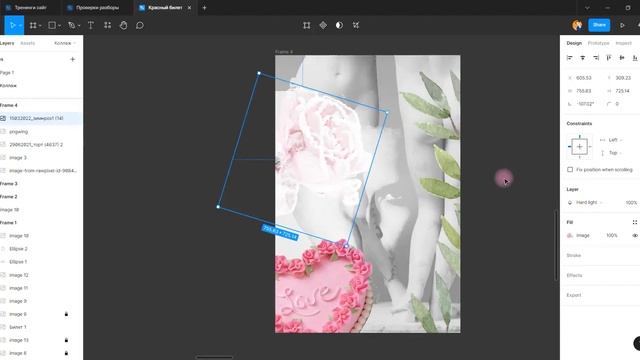Close the Красный билет tab

[189, 8]
